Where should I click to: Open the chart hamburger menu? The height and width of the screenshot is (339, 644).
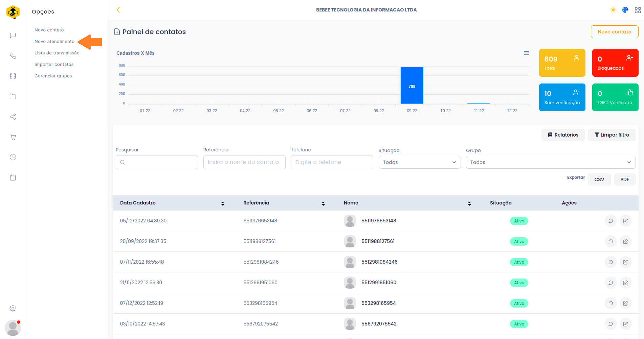(526, 53)
